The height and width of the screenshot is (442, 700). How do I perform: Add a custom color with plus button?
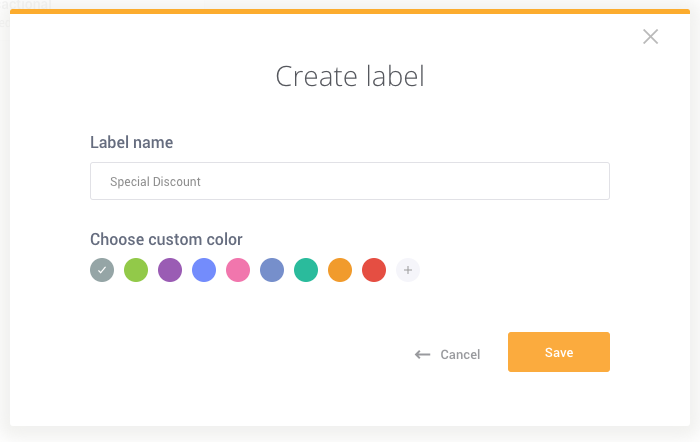pyautogui.click(x=407, y=270)
